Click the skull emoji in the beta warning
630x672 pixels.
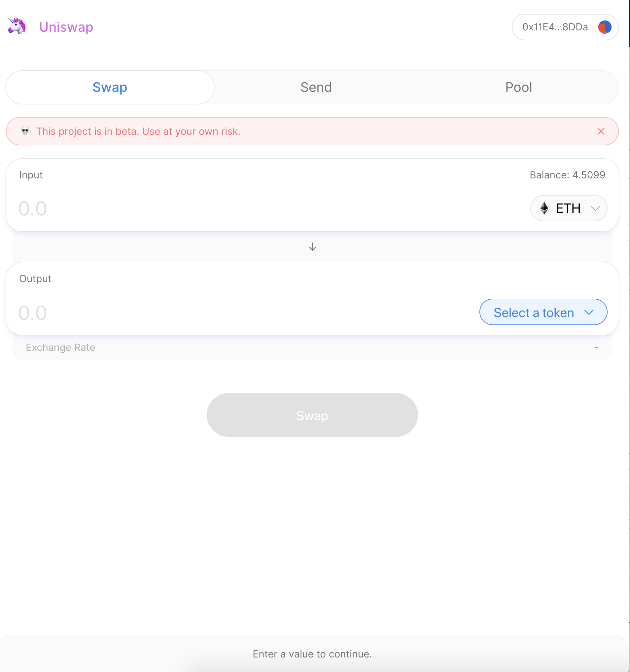coord(26,131)
